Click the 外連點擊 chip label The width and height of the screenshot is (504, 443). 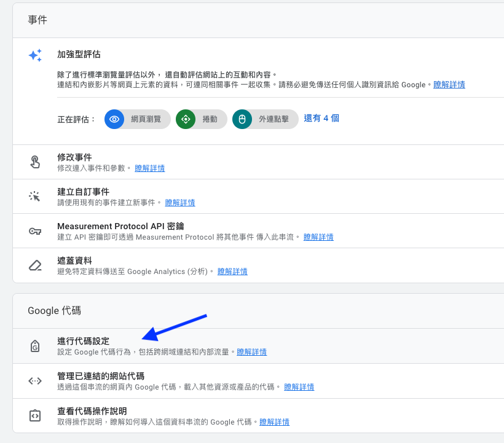click(274, 119)
